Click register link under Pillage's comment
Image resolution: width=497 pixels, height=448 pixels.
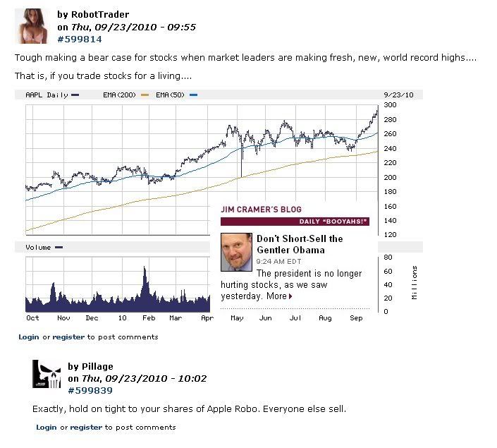click(x=86, y=427)
